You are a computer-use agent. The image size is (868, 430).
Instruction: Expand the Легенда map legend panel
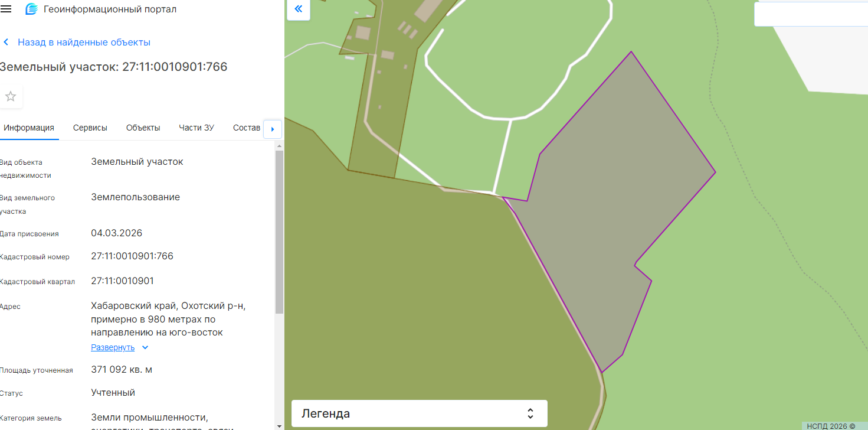[x=419, y=413]
